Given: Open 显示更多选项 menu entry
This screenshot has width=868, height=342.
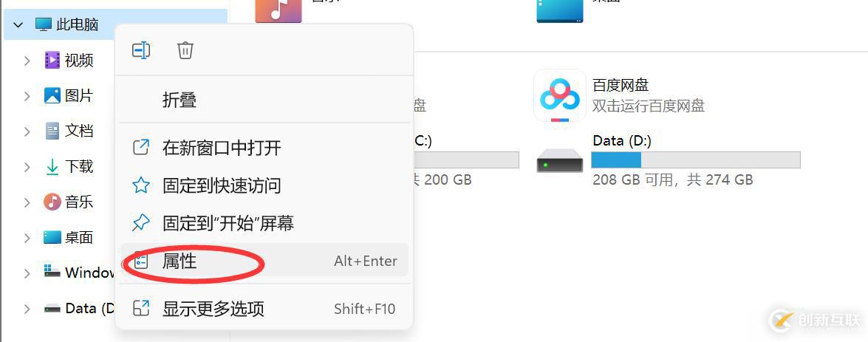Looking at the screenshot, I should click(213, 308).
